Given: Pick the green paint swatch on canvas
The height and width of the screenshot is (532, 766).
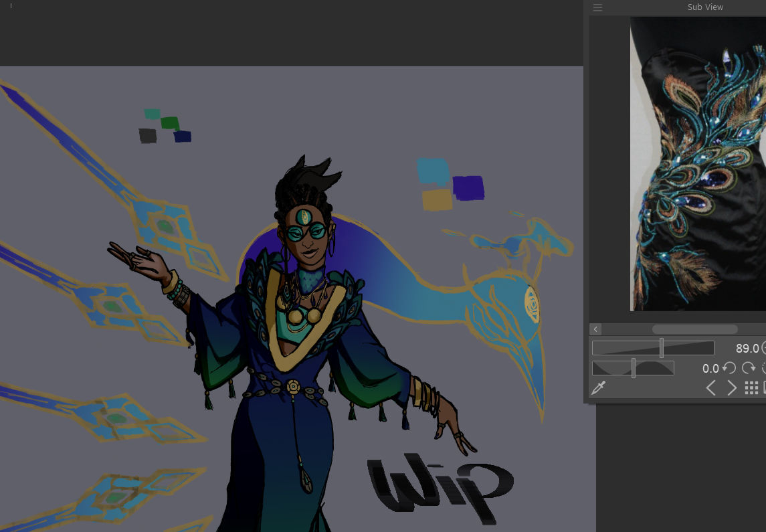Looking at the screenshot, I should click(170, 123).
